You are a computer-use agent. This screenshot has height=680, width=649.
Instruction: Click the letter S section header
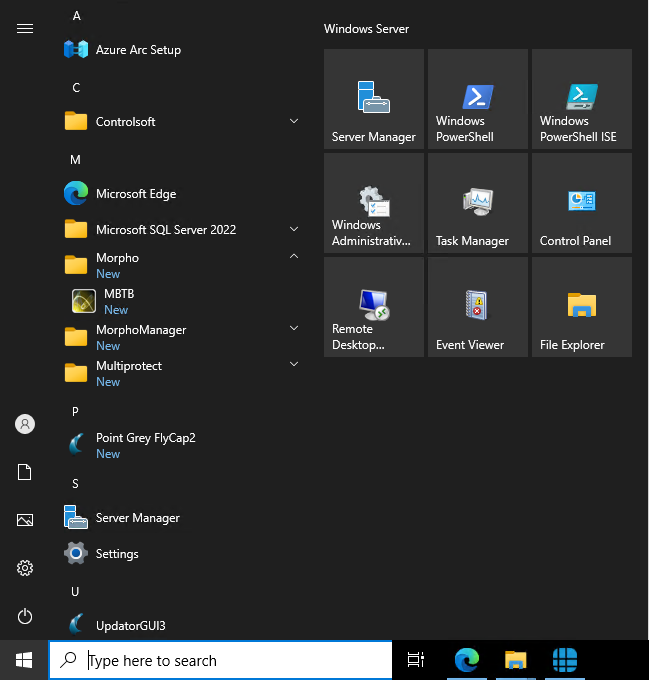click(75, 484)
